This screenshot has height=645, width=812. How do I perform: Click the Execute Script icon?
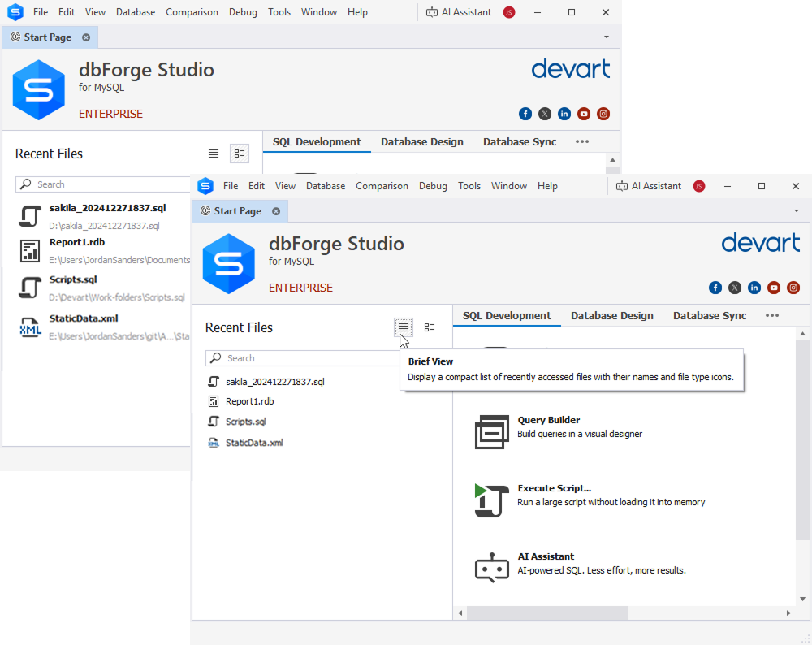coord(492,500)
